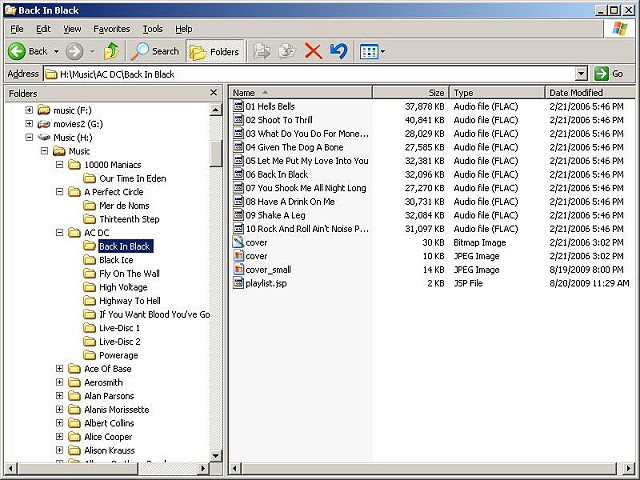Open the File menu
The width and height of the screenshot is (640, 480).
[17, 29]
